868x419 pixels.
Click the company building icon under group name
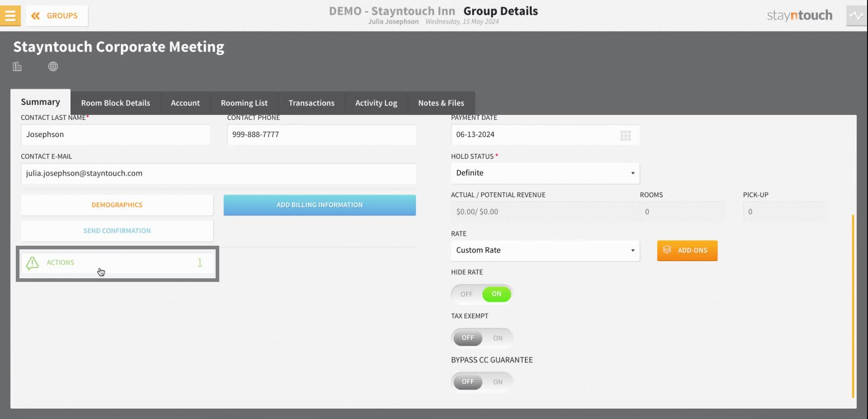coord(17,67)
